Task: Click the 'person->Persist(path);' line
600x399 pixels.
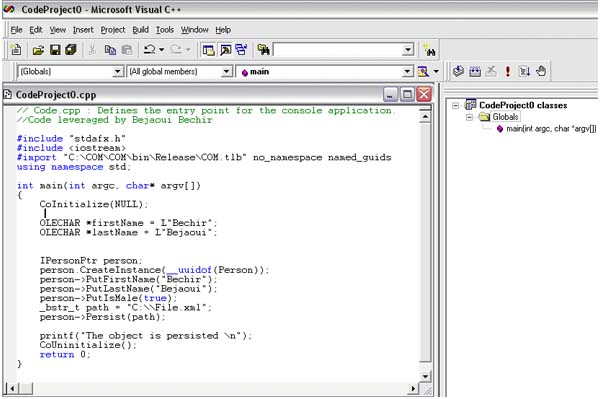Action: (x=103, y=317)
